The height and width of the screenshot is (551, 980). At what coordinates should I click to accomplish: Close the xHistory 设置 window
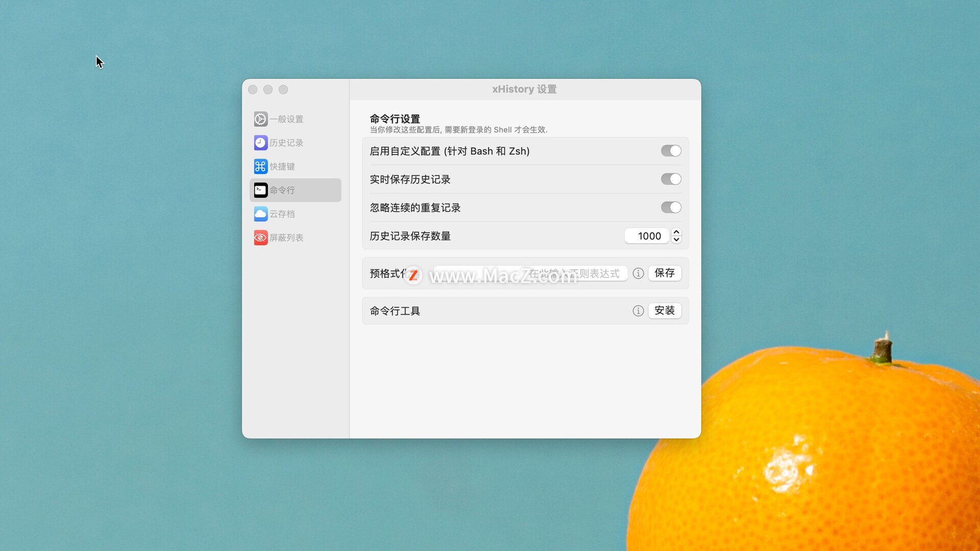(253, 90)
